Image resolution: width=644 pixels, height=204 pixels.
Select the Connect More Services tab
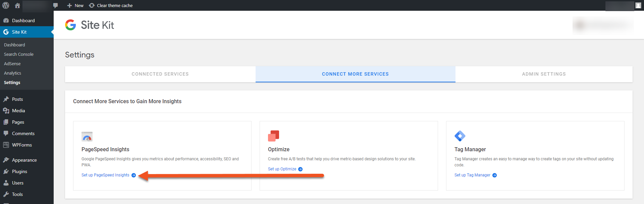pos(355,74)
